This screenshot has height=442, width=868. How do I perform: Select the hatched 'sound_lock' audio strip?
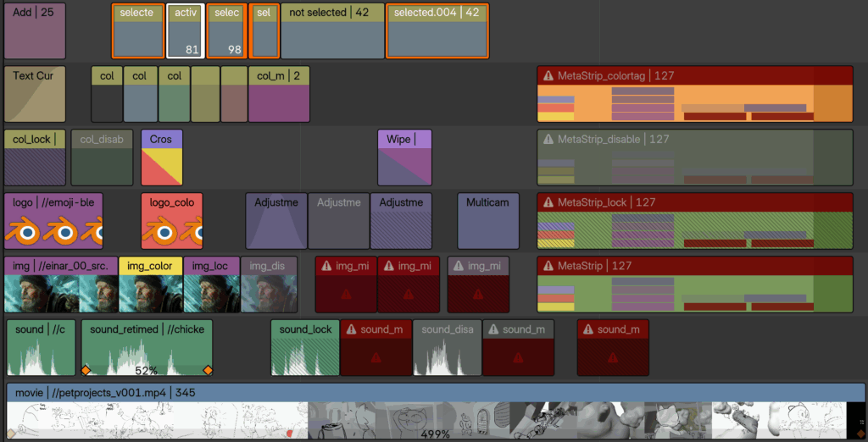[x=305, y=348]
